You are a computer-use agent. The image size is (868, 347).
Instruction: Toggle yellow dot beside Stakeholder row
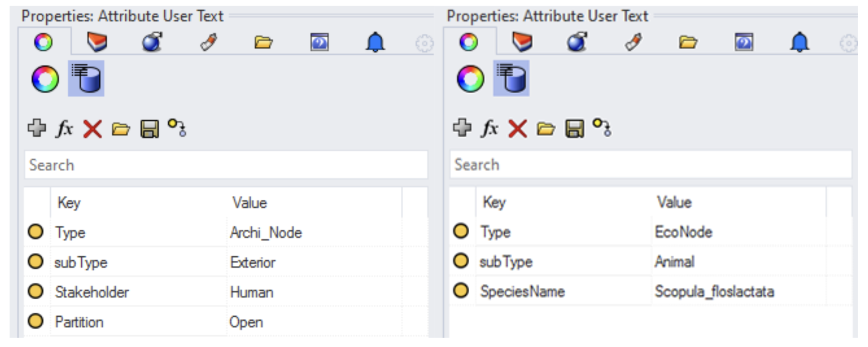(35, 291)
